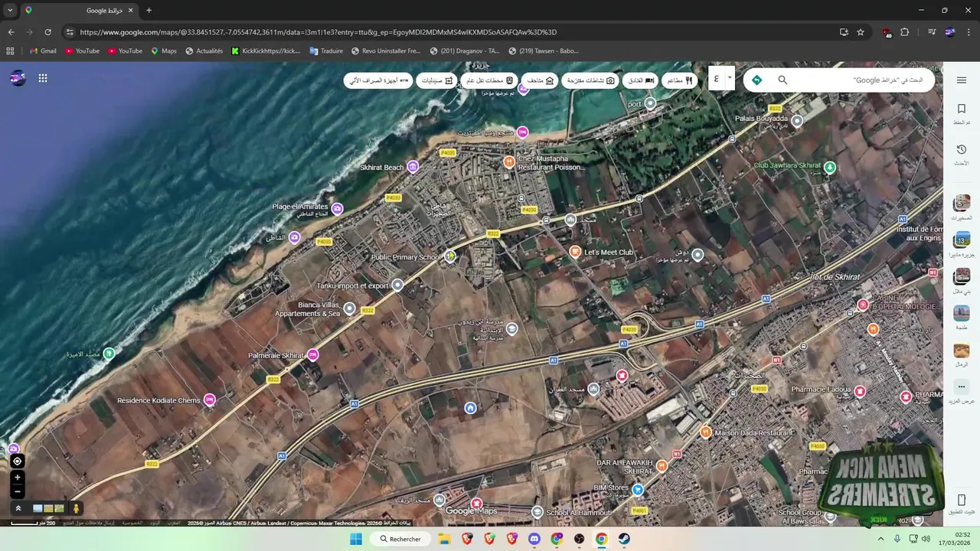Select the Transit stations (محطات نقل عام) chip
Screen dimensions: 980x551
tap(490, 80)
